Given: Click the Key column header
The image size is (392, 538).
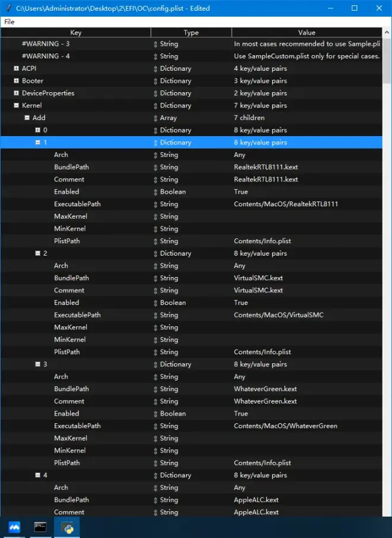Looking at the screenshot, I should click(76, 32).
